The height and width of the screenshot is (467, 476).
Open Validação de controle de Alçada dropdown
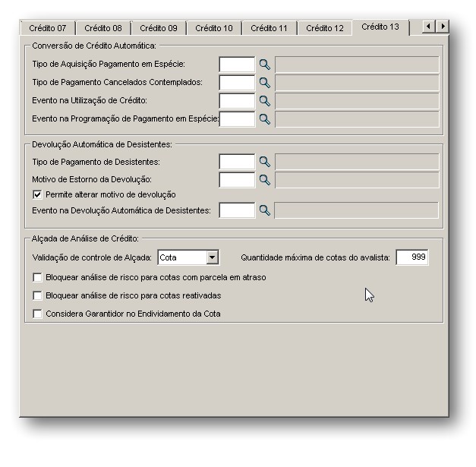(x=213, y=257)
